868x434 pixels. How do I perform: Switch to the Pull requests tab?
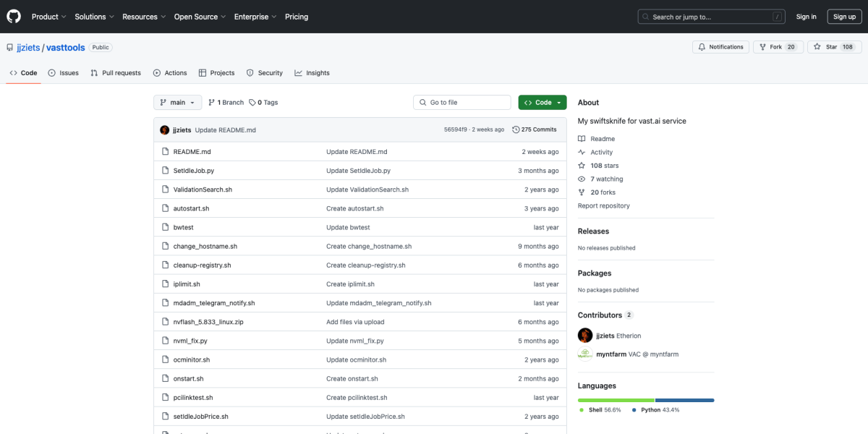point(116,73)
